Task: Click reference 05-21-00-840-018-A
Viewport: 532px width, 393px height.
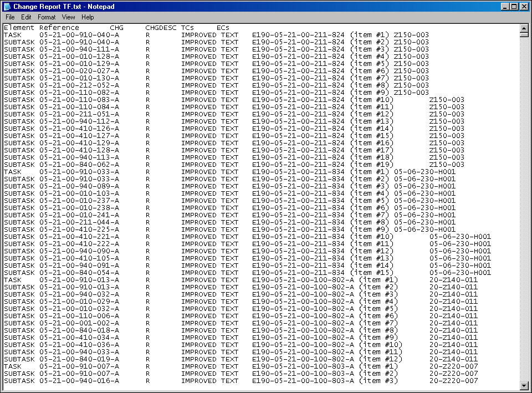Action: pyautogui.click(x=79, y=330)
